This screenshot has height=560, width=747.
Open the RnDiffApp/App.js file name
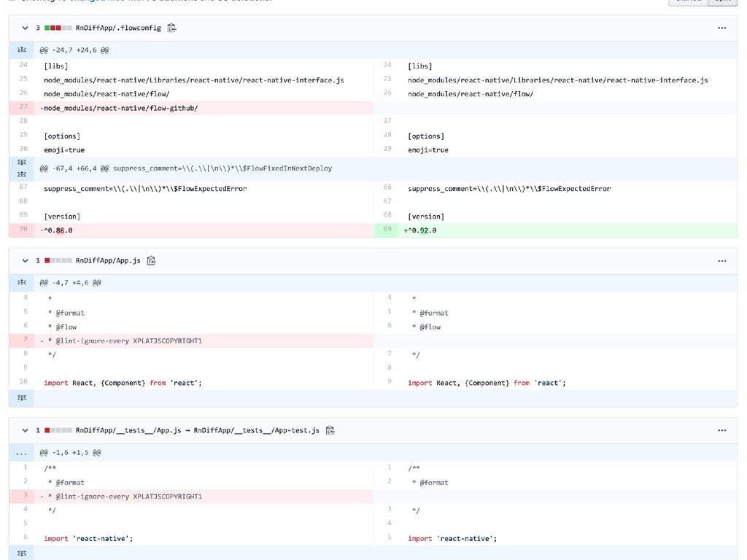point(108,260)
